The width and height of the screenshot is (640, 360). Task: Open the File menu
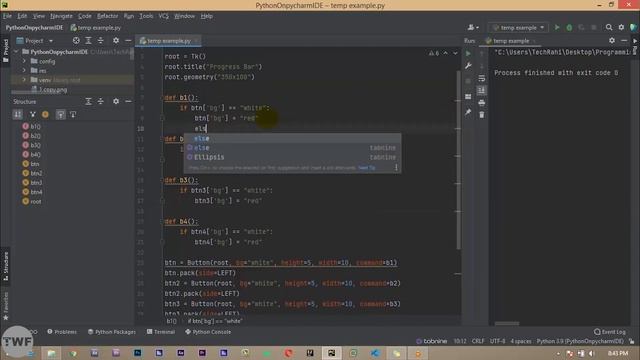click(x=7, y=16)
